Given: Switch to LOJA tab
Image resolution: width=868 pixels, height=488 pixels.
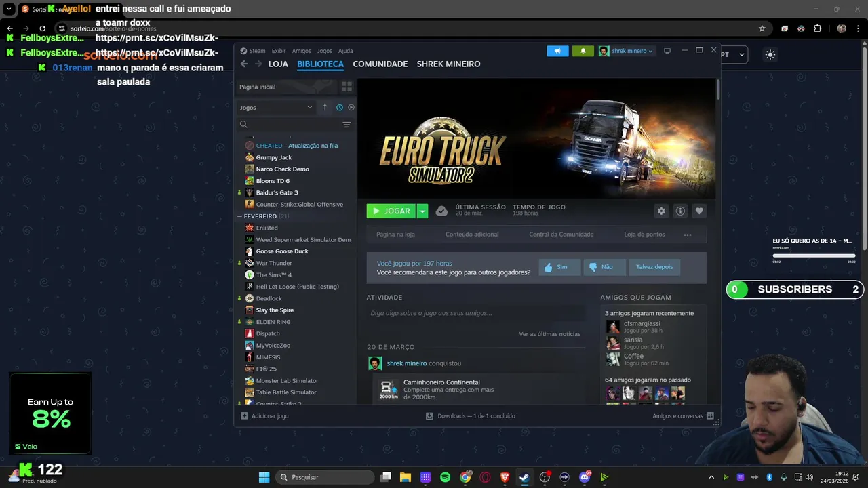Looking at the screenshot, I should [278, 64].
